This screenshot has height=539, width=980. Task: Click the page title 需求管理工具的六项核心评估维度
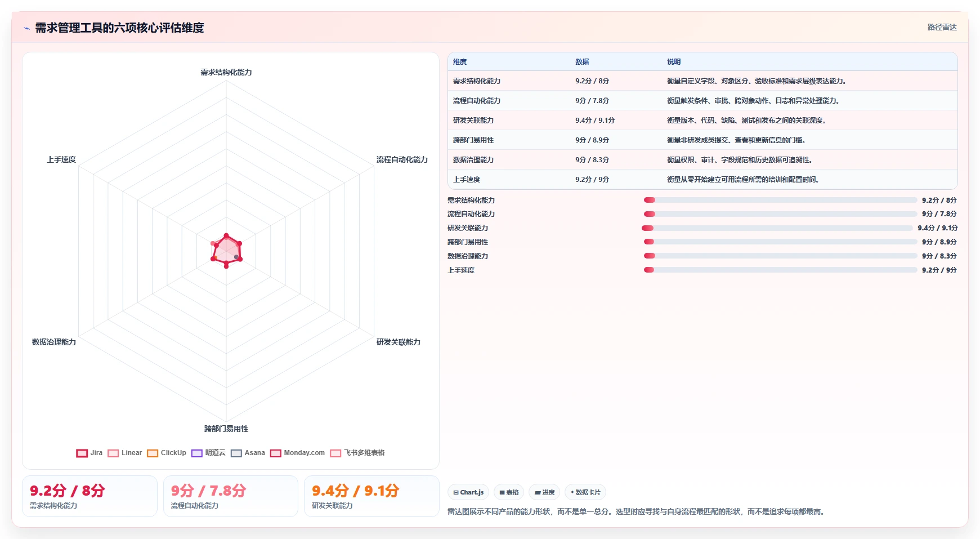coord(119,28)
